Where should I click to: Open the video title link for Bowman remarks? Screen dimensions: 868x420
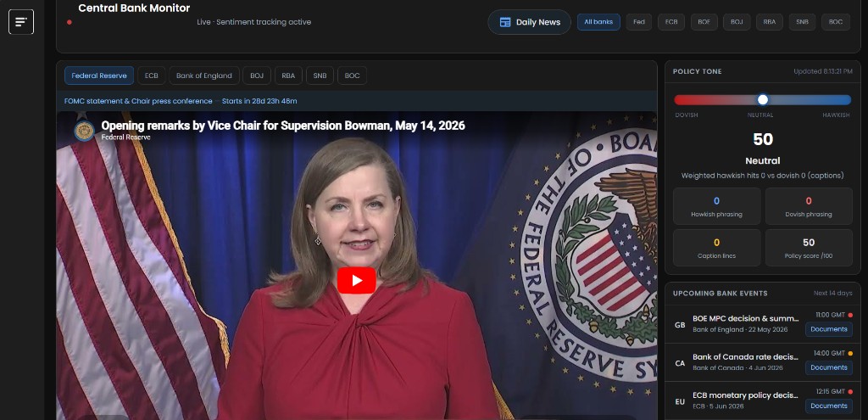[283, 126]
